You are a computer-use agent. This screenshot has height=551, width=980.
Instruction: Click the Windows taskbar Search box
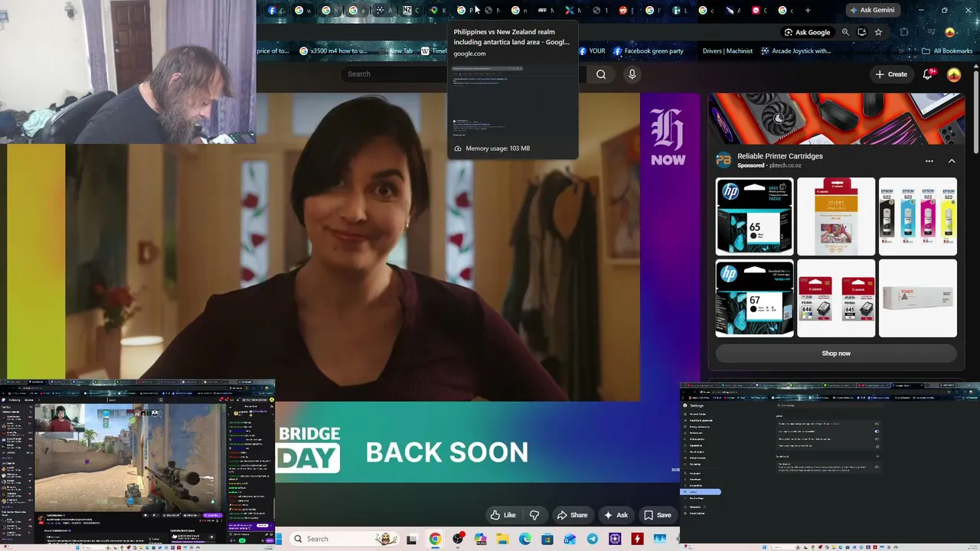coord(344,539)
